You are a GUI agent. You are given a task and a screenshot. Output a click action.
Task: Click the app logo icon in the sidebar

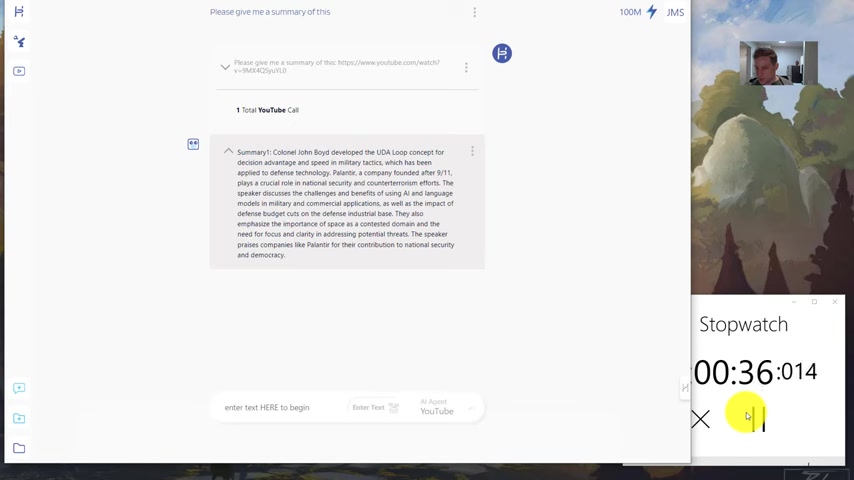19,11
